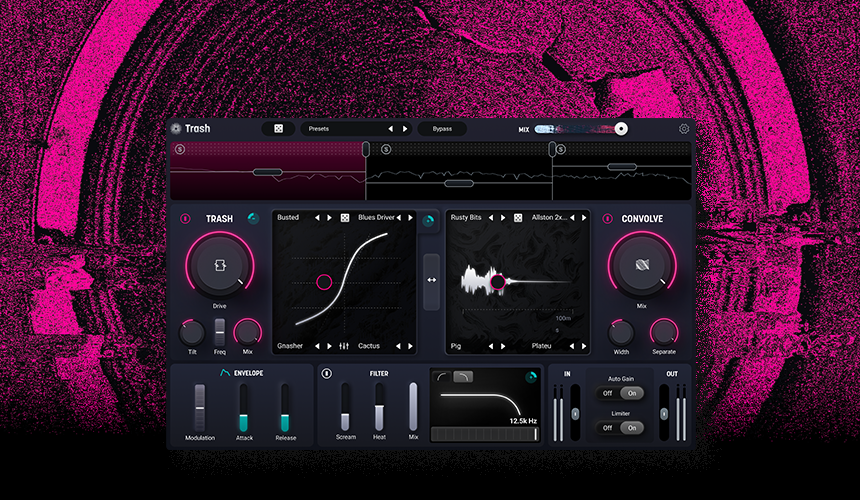Image resolution: width=860 pixels, height=500 pixels.
Task: Click the Scream slider
Action: tap(345, 407)
